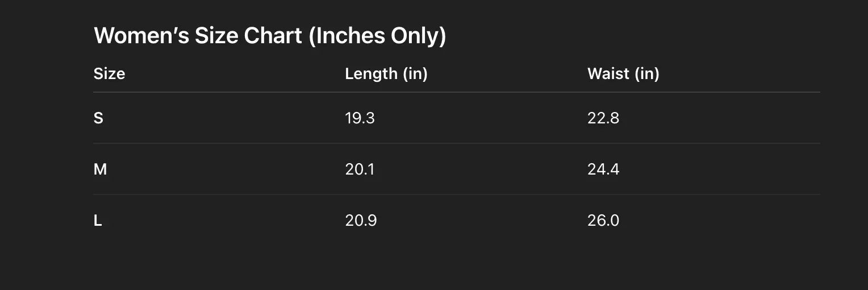
Task: Click "(Inches Only)" in the chart title
Action: 377,36
